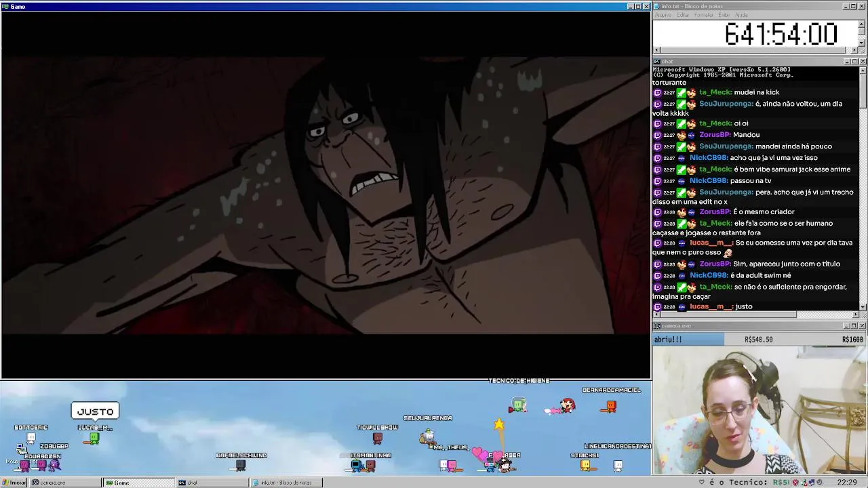Activate info.txt Bloco de notas taskbar button

(286, 483)
